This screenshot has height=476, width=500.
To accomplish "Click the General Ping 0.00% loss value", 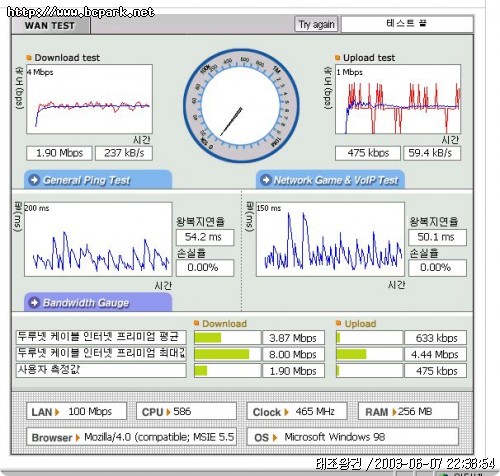I will point(205,268).
